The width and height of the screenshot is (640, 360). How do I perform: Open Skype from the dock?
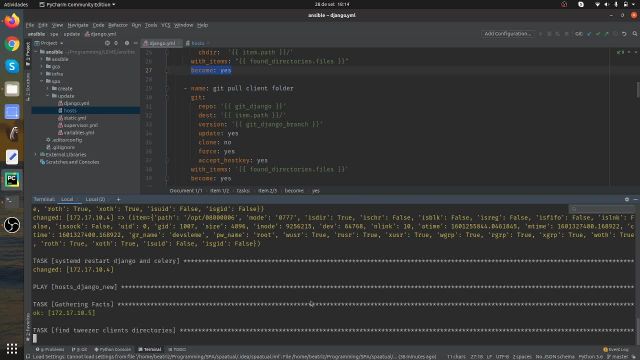(x=12, y=66)
